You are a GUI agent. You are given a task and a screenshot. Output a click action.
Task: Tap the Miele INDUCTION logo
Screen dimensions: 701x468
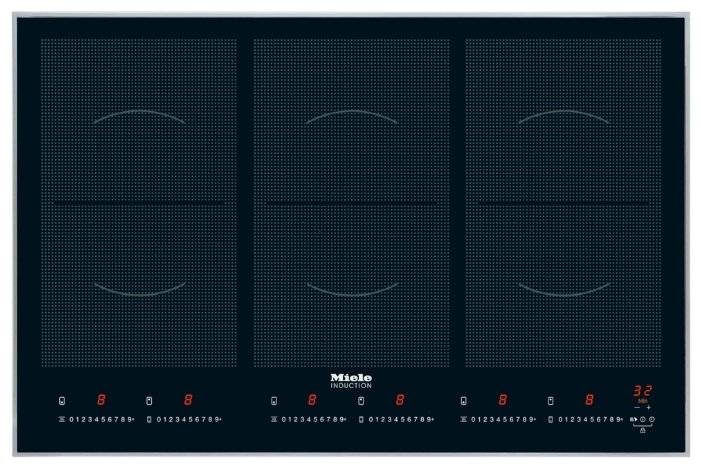pyautogui.click(x=350, y=380)
